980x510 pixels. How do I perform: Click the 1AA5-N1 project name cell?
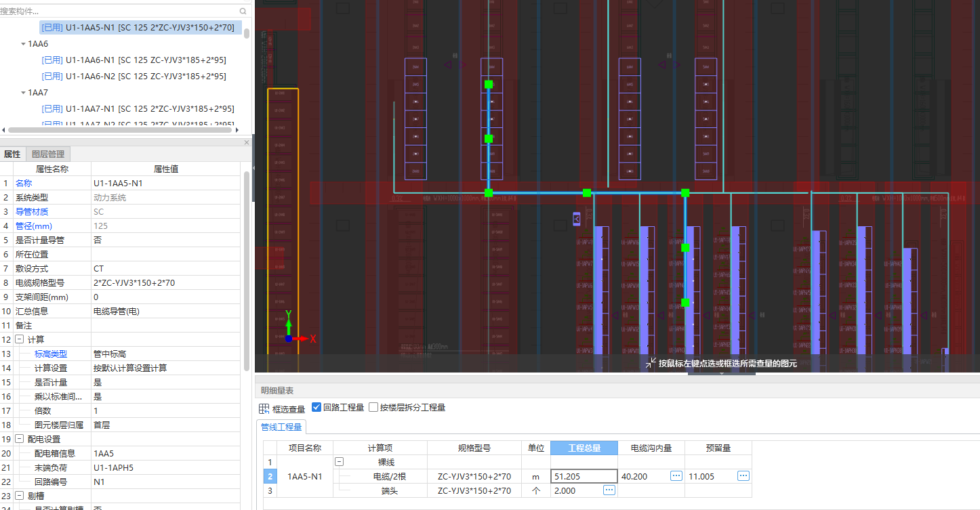(x=305, y=476)
